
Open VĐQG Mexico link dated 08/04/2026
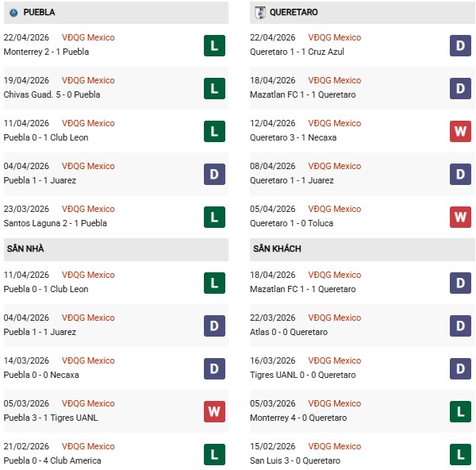(x=335, y=166)
